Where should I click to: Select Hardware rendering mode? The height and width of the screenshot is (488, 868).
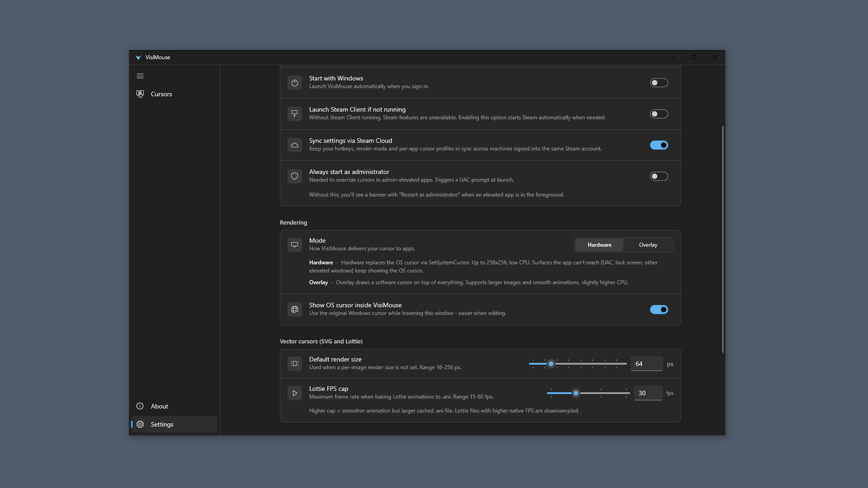coord(599,245)
